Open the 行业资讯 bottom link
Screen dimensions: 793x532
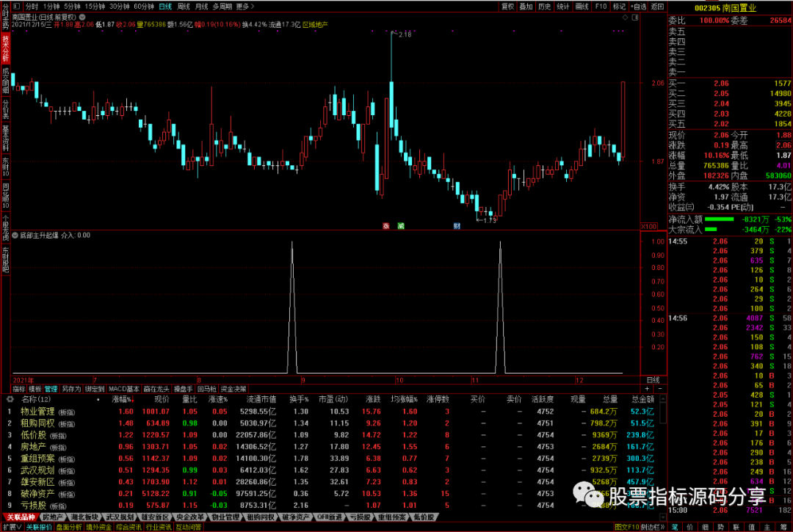(159, 527)
